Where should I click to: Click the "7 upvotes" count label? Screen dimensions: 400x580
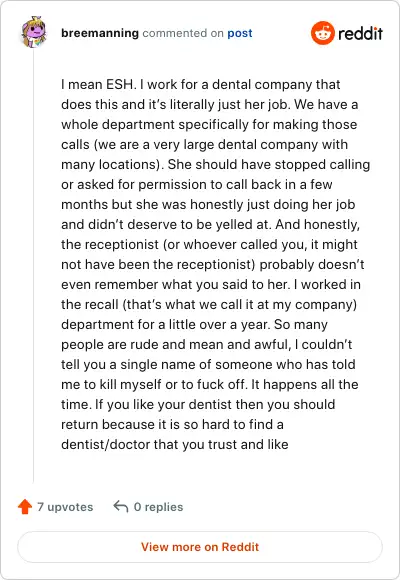tap(65, 507)
